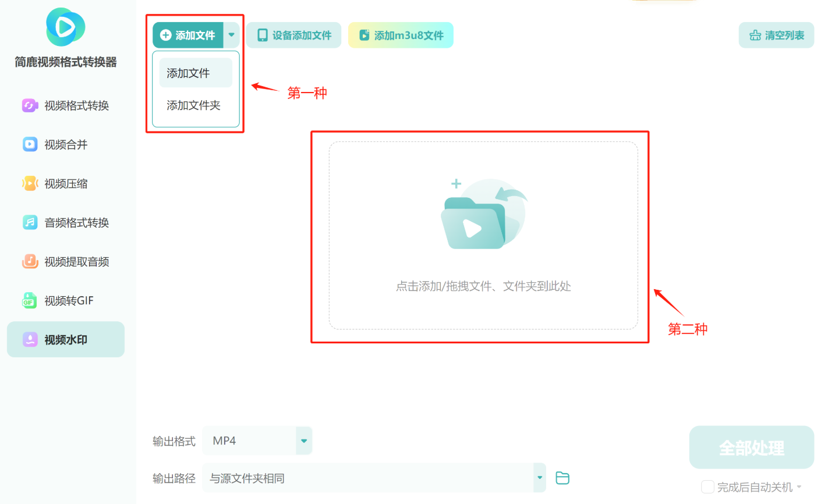The width and height of the screenshot is (828, 504).
Task: Click the app logo at top left
Action: (65, 27)
